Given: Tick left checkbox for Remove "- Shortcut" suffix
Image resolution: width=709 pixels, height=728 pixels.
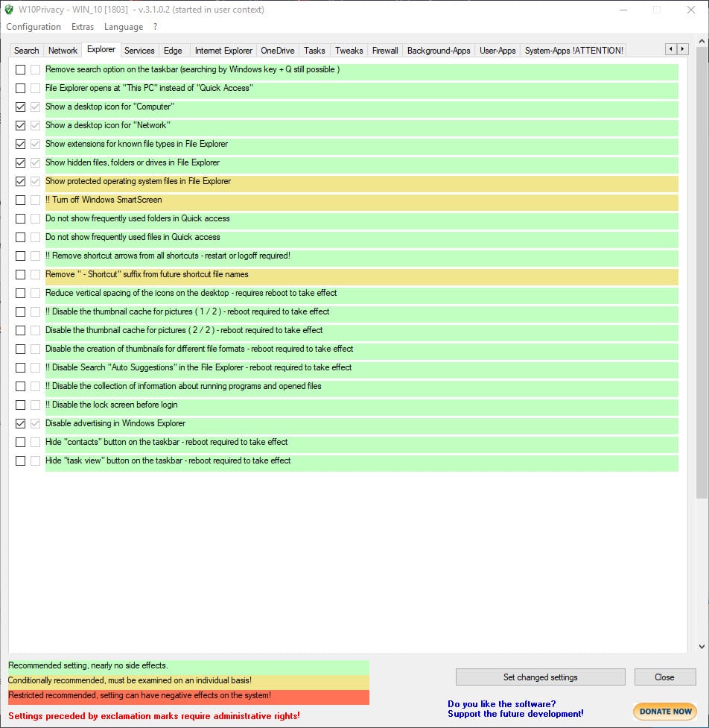Looking at the screenshot, I should click(20, 274).
